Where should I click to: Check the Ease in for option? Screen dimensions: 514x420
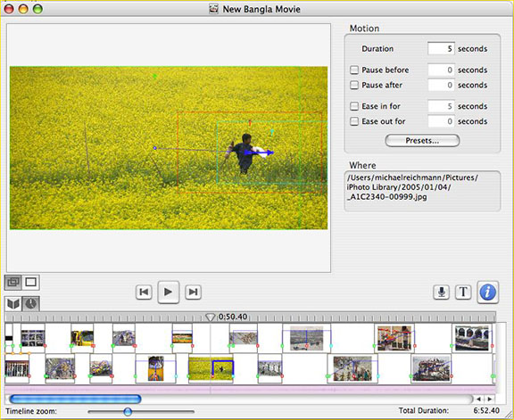pos(354,106)
